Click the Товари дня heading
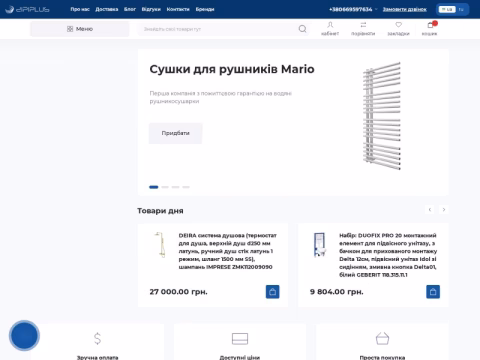The height and width of the screenshot is (360, 480). click(x=160, y=211)
